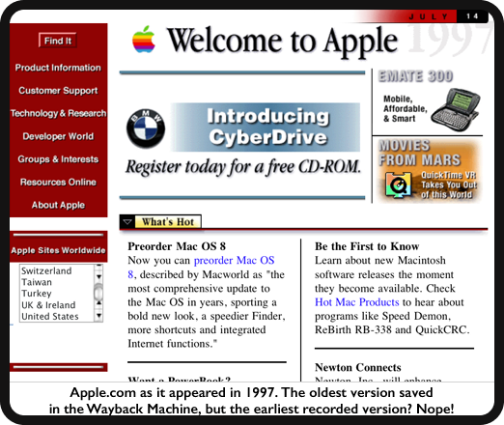Click the country list scrollbar thumb
Viewport: 504px width, 425px height.
click(98, 292)
